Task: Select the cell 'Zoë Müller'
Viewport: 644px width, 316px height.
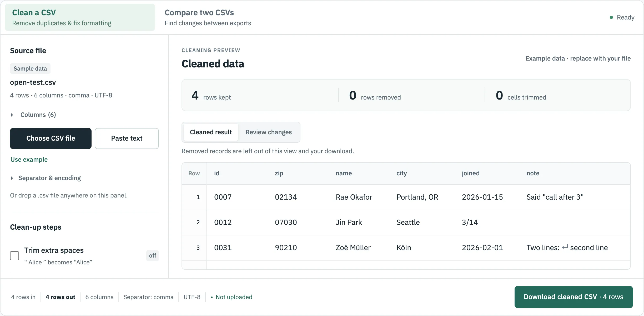Action: pyautogui.click(x=353, y=248)
